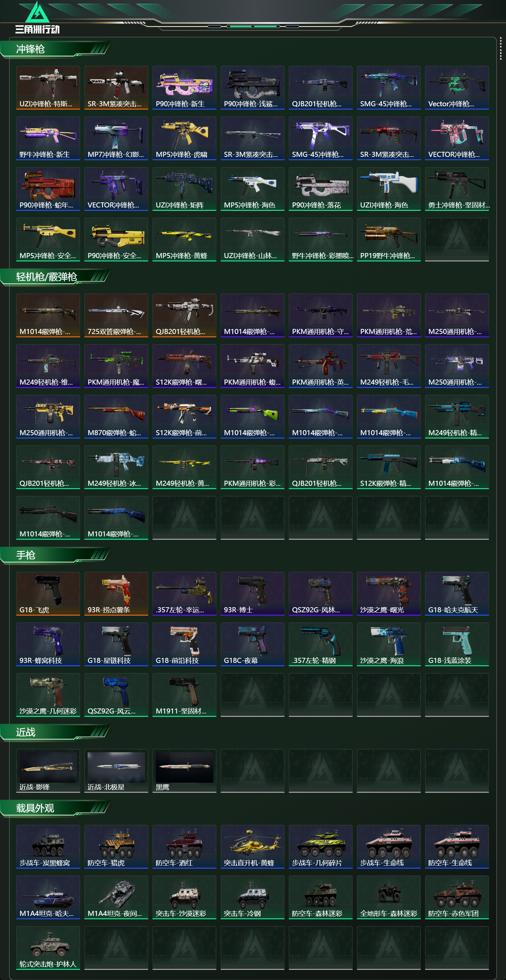
Task: Select the MP5冲锋枪-虎啸 skin thumbnail
Action: pos(184,138)
